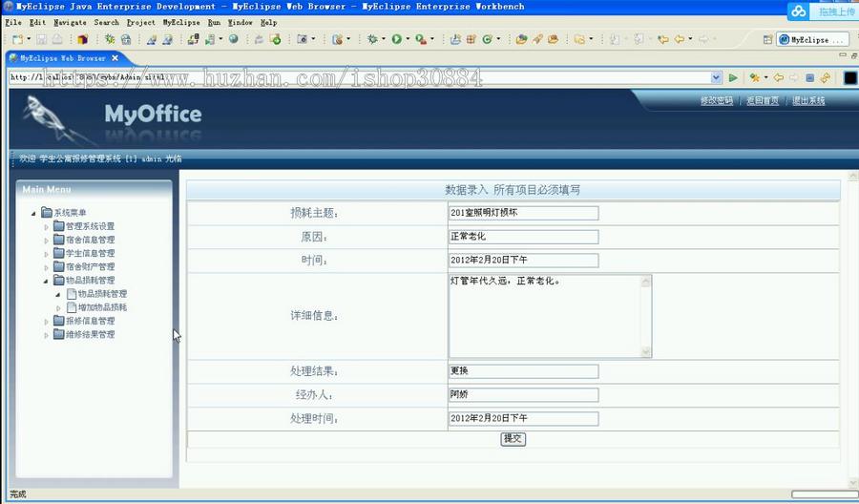
Task: Open the Edit menu
Action: (37, 23)
